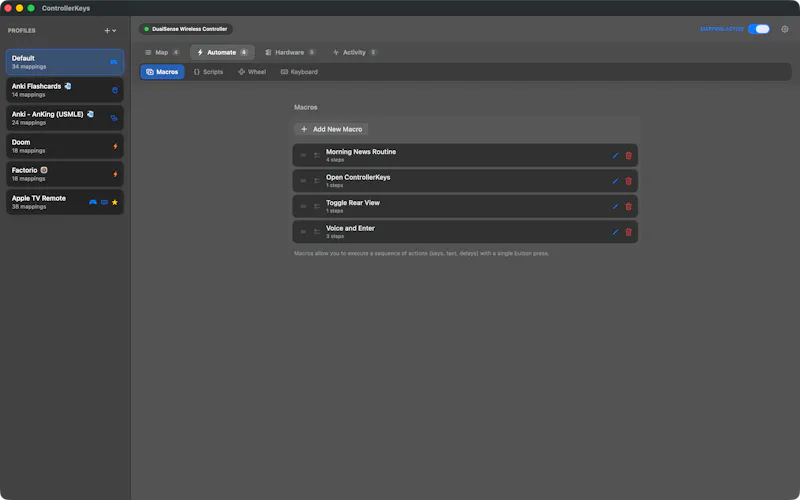The width and height of the screenshot is (800, 500).
Task: Click drag handle of Toggle Rear View
Action: coord(303,206)
